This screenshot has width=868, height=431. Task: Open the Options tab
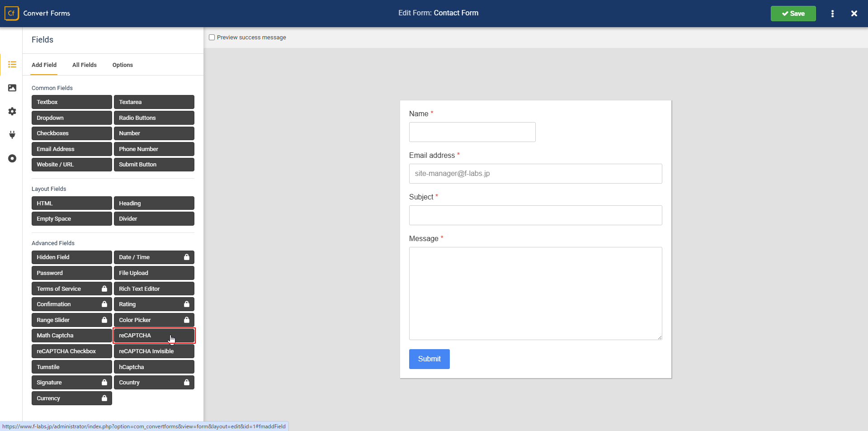point(123,65)
